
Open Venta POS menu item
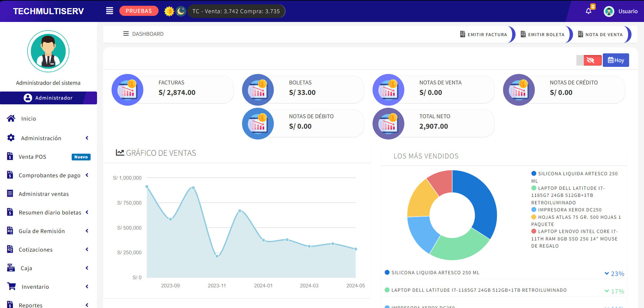(x=32, y=157)
